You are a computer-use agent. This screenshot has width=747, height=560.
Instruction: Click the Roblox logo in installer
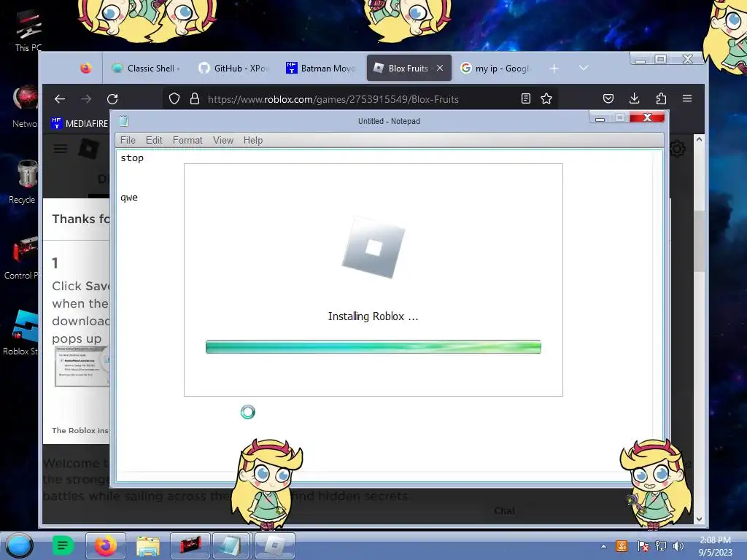373,248
